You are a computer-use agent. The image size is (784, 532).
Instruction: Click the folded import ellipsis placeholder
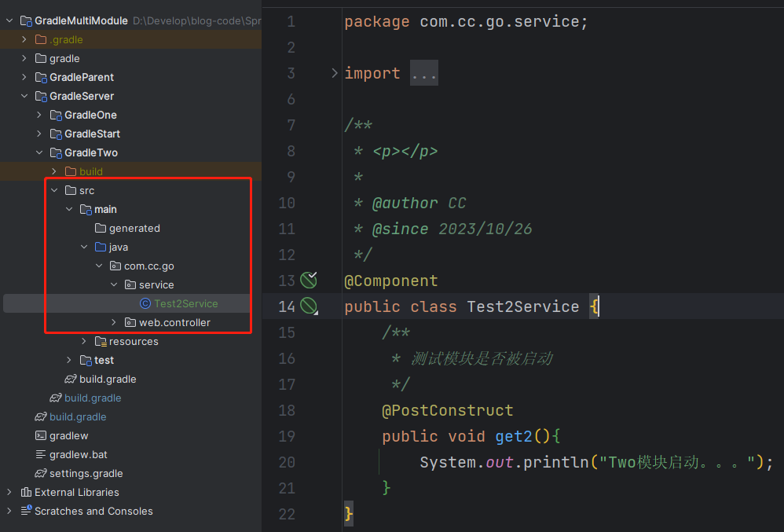click(424, 73)
